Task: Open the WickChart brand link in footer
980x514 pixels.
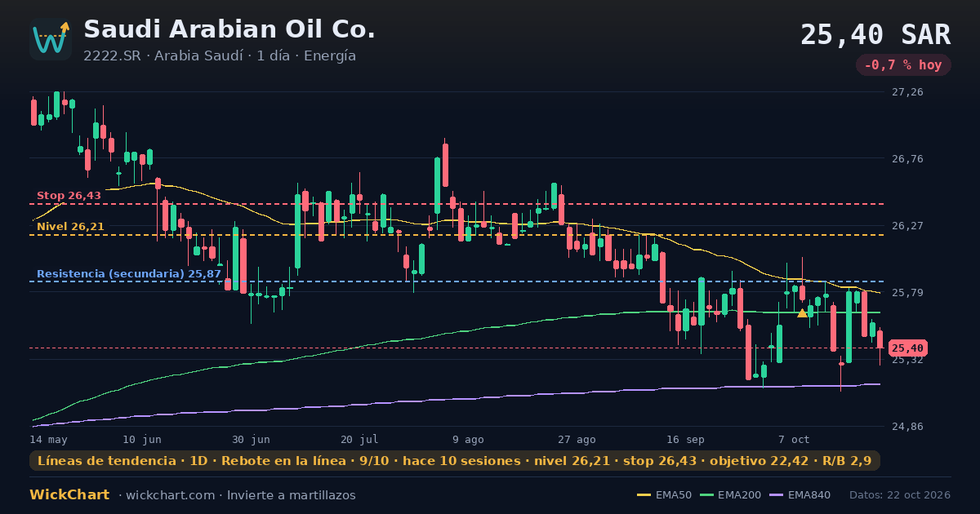Action: coord(69,495)
